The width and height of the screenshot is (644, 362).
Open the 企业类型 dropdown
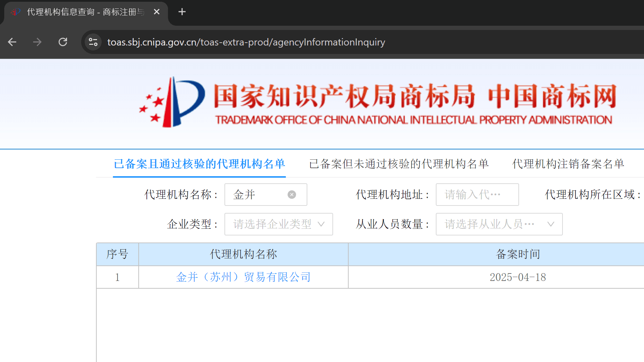(x=279, y=224)
